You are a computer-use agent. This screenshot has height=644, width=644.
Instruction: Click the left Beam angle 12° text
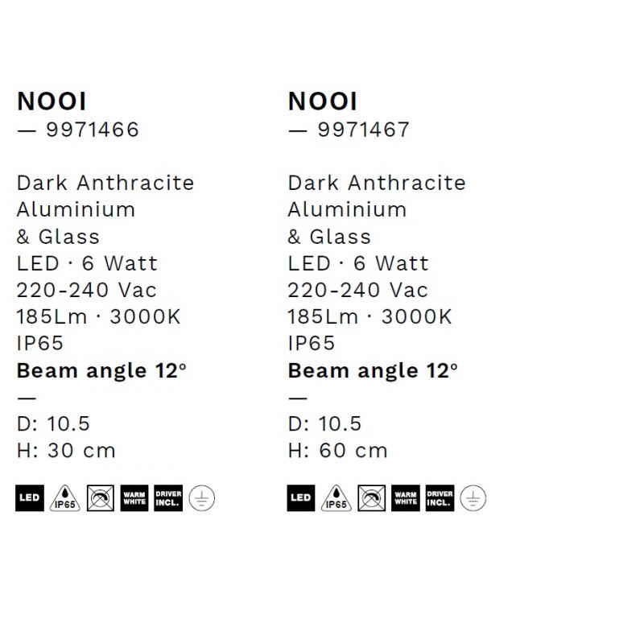[x=101, y=371]
